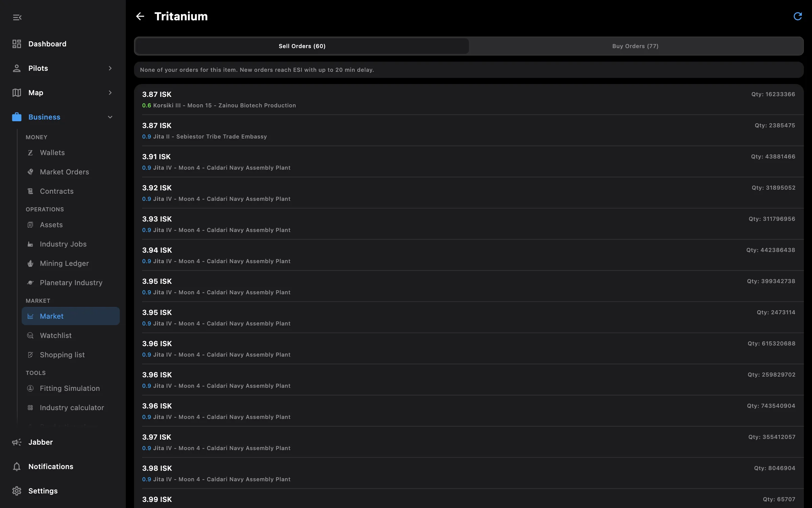Select the Jita II Sebiestor Tribe order
Image resolution: width=812 pixels, height=508 pixels.
[x=469, y=131]
